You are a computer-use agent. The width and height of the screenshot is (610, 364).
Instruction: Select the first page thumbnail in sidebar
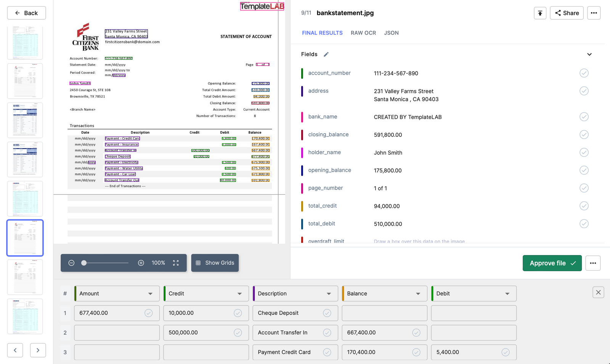(25, 42)
